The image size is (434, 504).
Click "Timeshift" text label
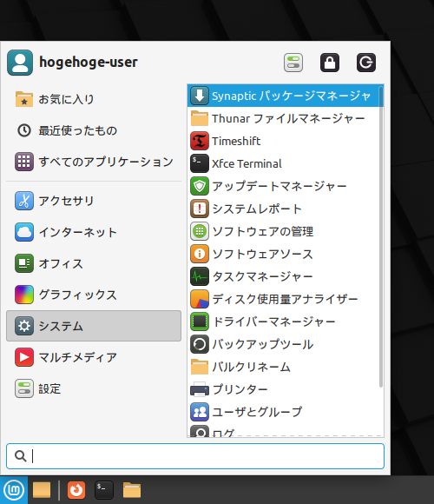tap(236, 141)
